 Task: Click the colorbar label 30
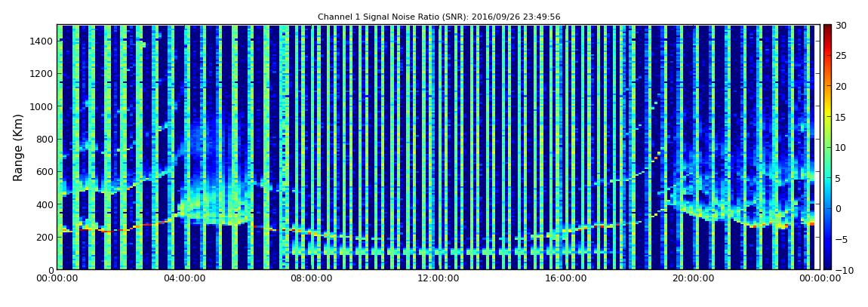click(x=842, y=26)
